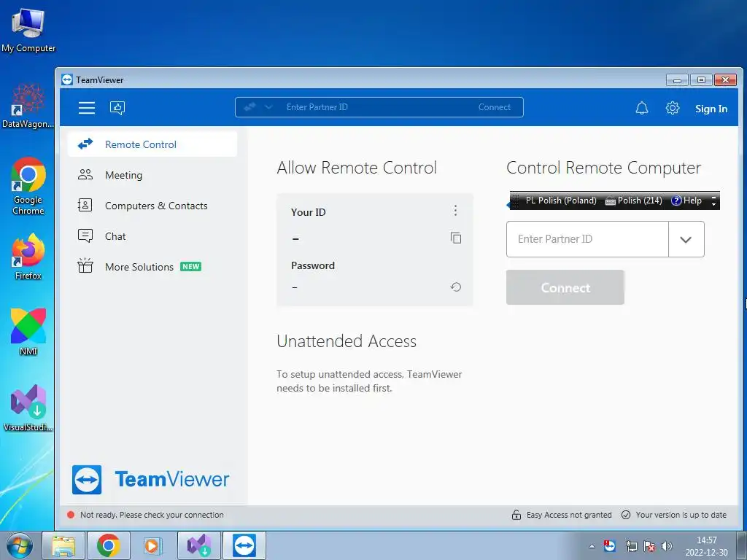Image resolution: width=747 pixels, height=560 pixels.
Task: Click the feedback thumbs-up icon
Action: click(117, 108)
